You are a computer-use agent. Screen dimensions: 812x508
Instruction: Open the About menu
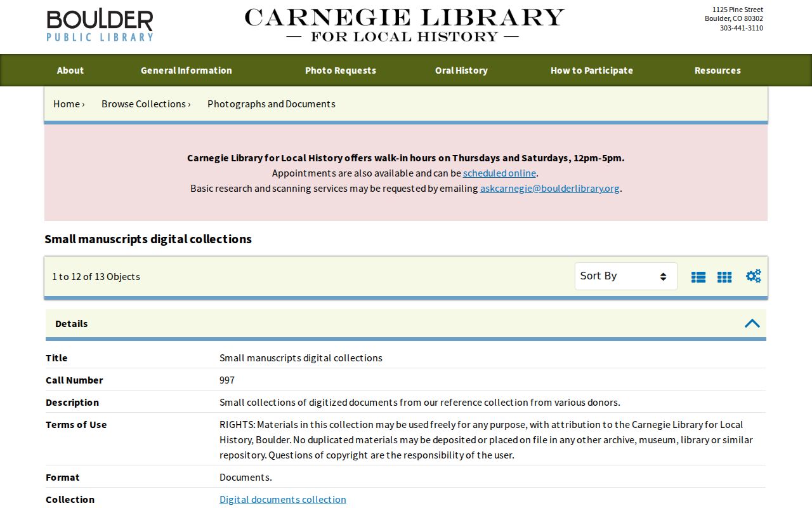70,70
